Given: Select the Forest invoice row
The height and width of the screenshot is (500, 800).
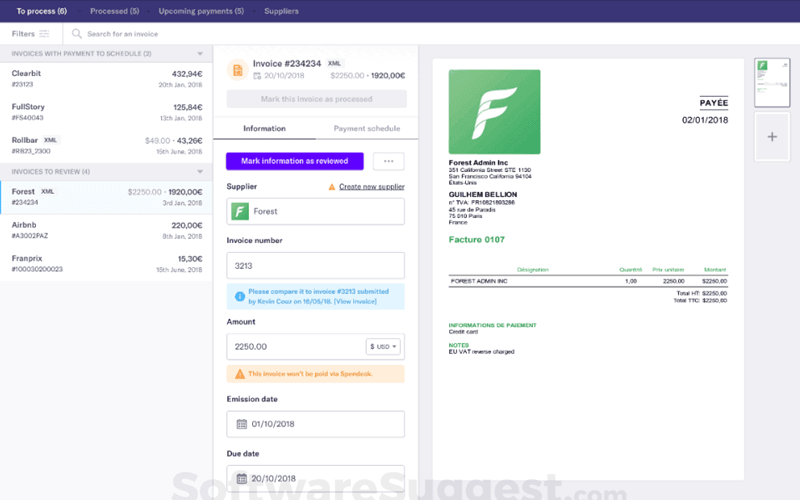Looking at the screenshot, I should 107,197.
